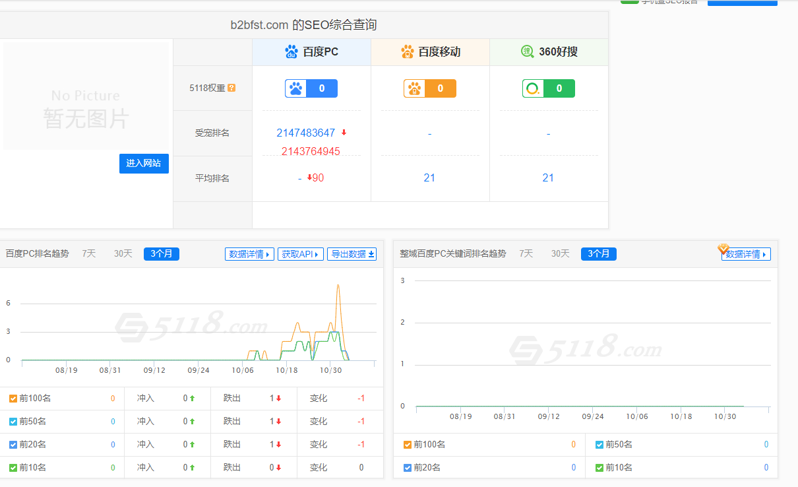Click the 进入网站 button

point(144,163)
